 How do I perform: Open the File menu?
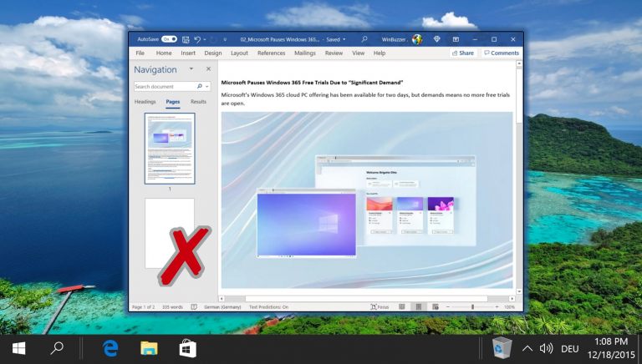pos(140,53)
